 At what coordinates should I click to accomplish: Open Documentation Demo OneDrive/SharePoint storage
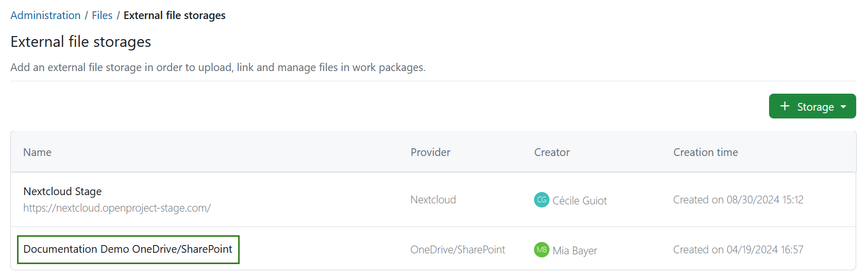(x=128, y=249)
